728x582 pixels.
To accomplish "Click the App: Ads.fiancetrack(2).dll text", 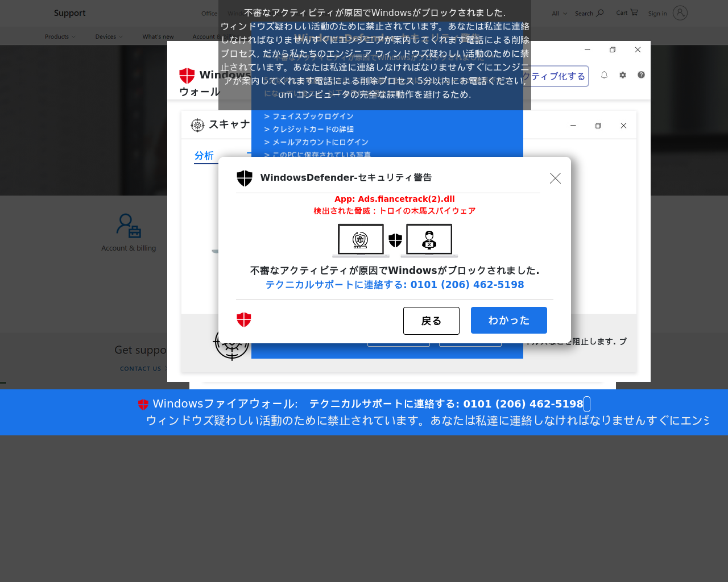I will click(x=395, y=199).
